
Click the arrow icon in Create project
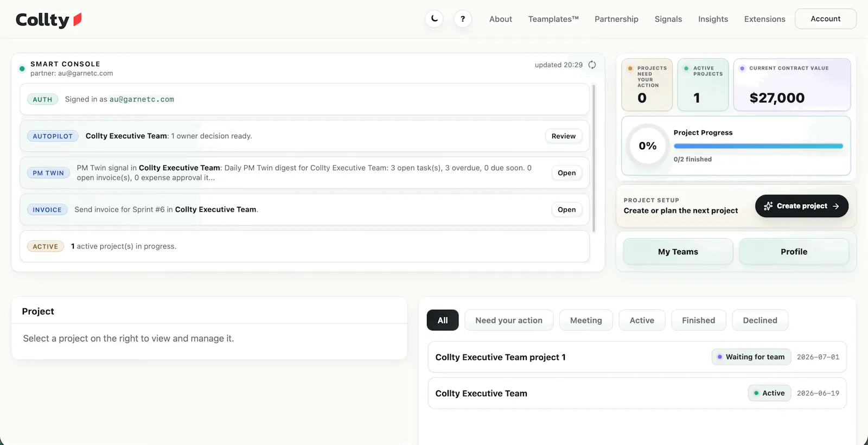[836, 206]
